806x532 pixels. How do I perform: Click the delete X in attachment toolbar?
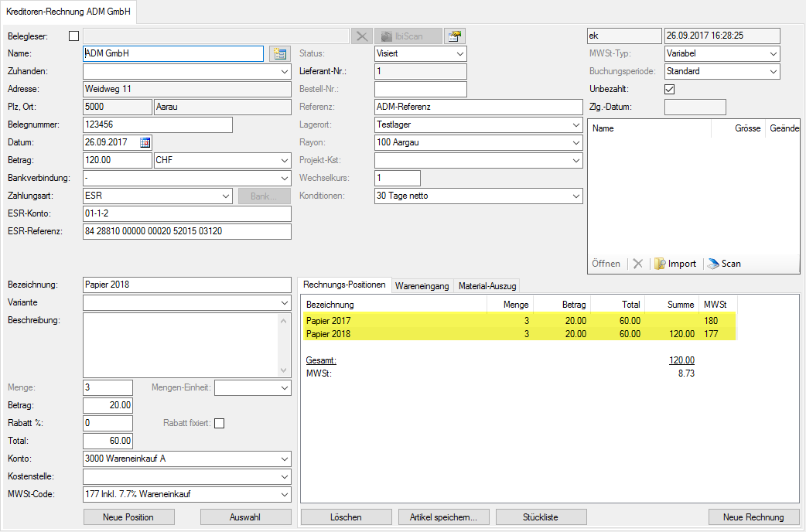(x=637, y=264)
